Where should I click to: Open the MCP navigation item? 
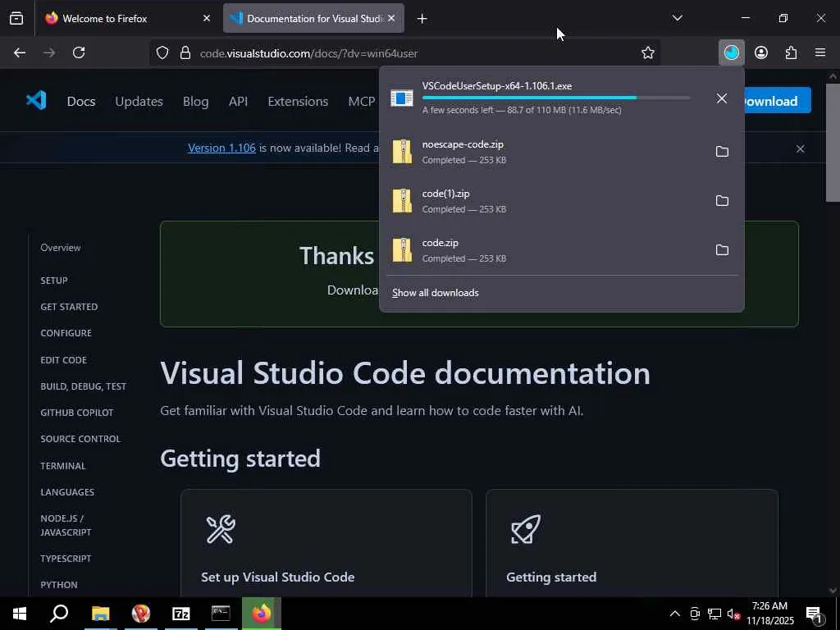[362, 101]
